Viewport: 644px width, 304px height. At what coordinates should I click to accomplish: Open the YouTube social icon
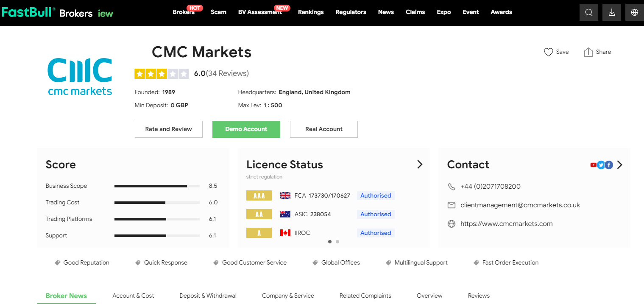pos(593,165)
